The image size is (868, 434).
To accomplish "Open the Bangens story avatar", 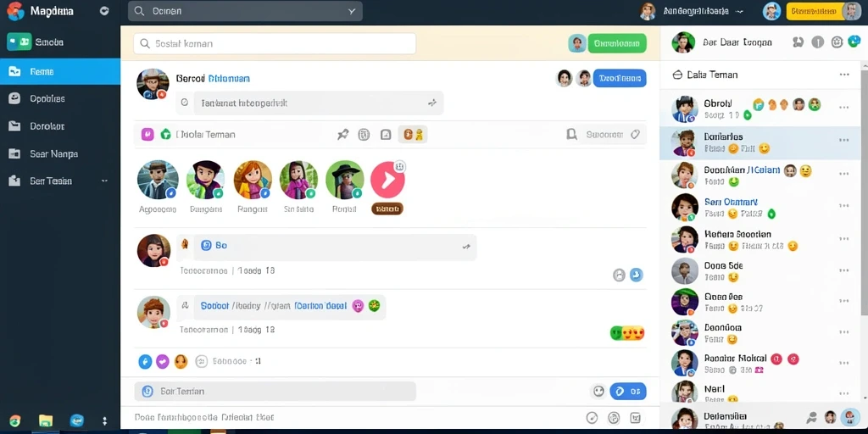I will click(205, 180).
